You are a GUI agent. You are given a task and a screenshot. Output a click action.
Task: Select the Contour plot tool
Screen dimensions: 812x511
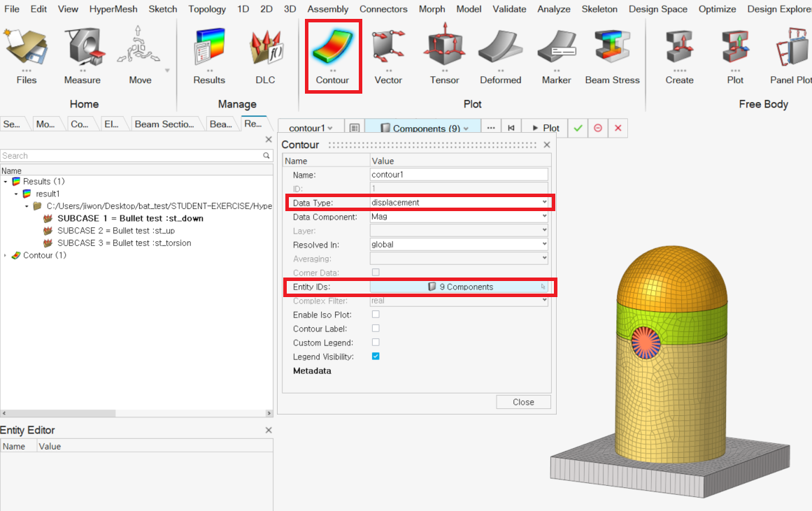click(332, 56)
